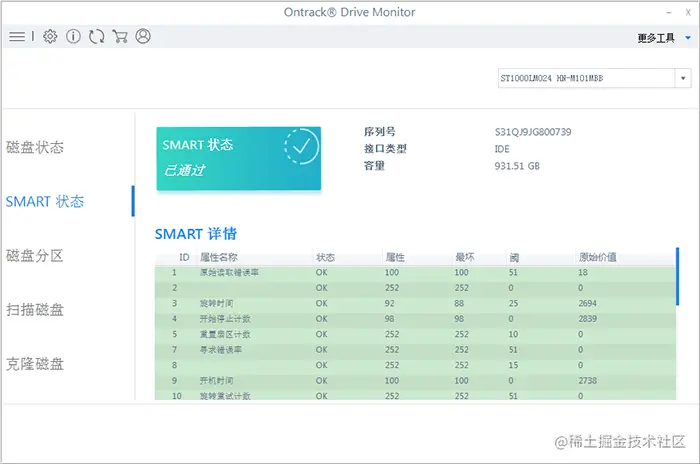Click the ID column header

[x=184, y=257]
